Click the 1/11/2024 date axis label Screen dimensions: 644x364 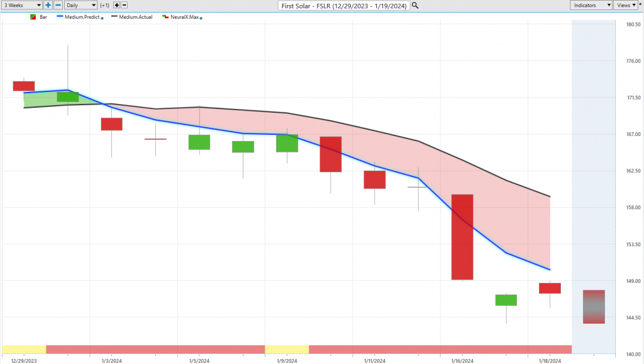(x=375, y=361)
